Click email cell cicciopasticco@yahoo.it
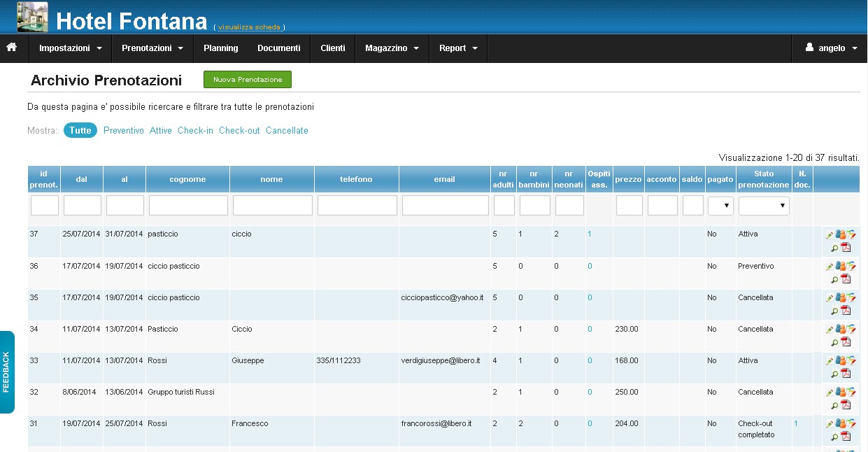868x452 pixels. coord(442,298)
